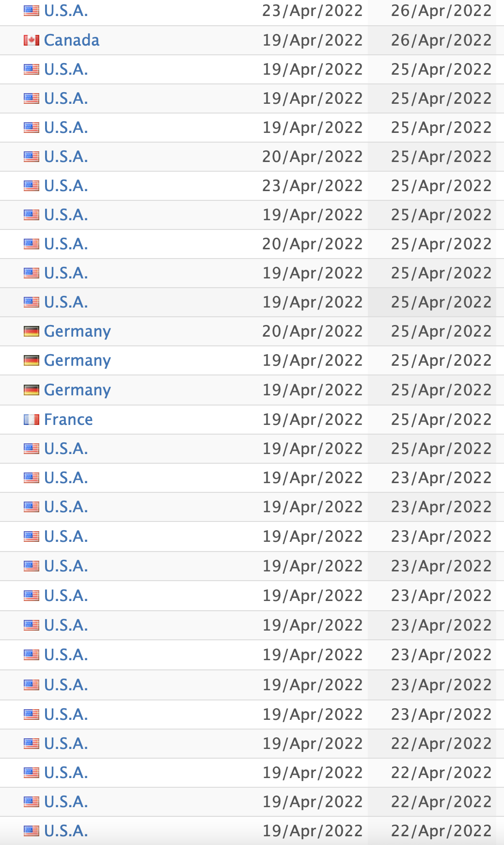The height and width of the screenshot is (845, 504).
Task: Open the Germany link just above France
Action: (x=78, y=390)
